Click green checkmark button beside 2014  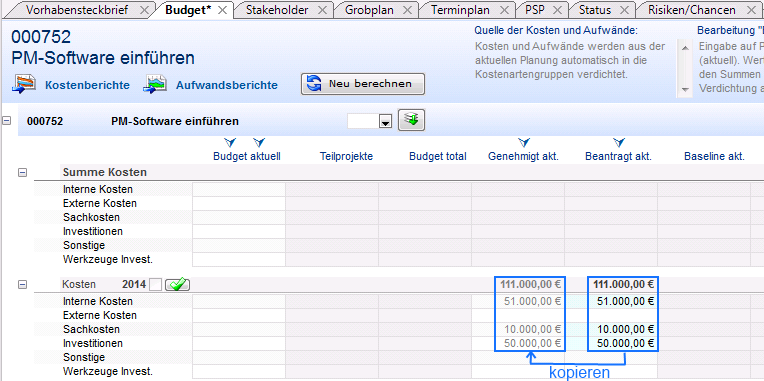point(178,285)
